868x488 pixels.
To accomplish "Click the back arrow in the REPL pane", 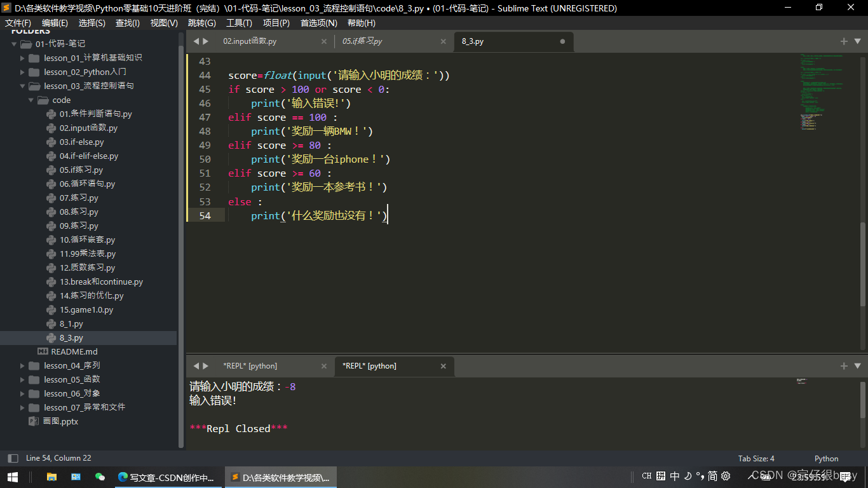I will tap(196, 366).
